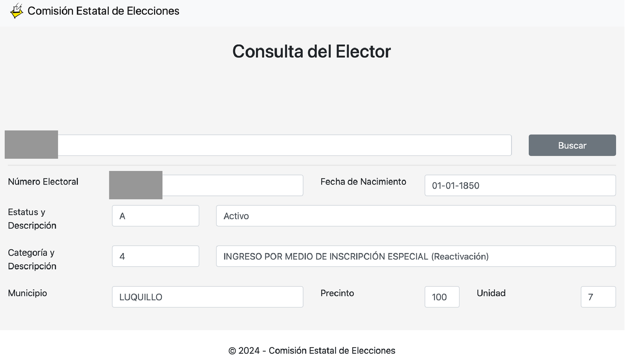Screen dimensions: 628x364
Task: Click the Comisión Estatal de Elecciones header title
Action: point(103,11)
